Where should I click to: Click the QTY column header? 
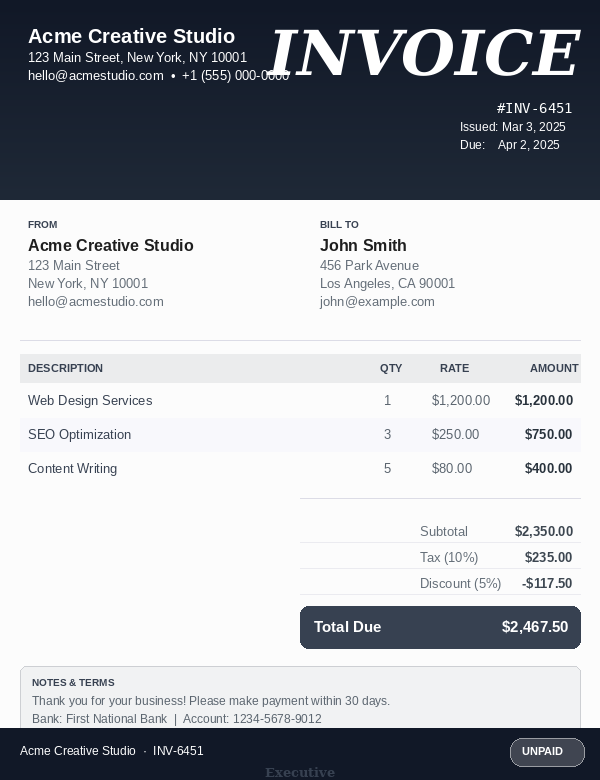coord(391,368)
